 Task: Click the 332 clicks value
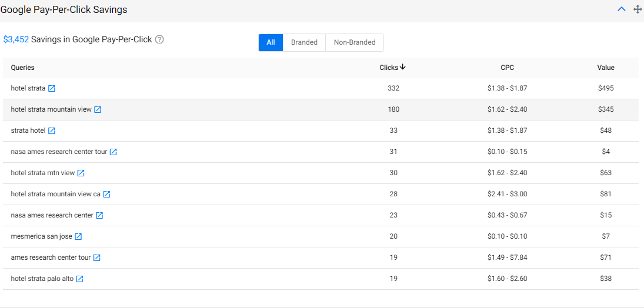click(393, 88)
